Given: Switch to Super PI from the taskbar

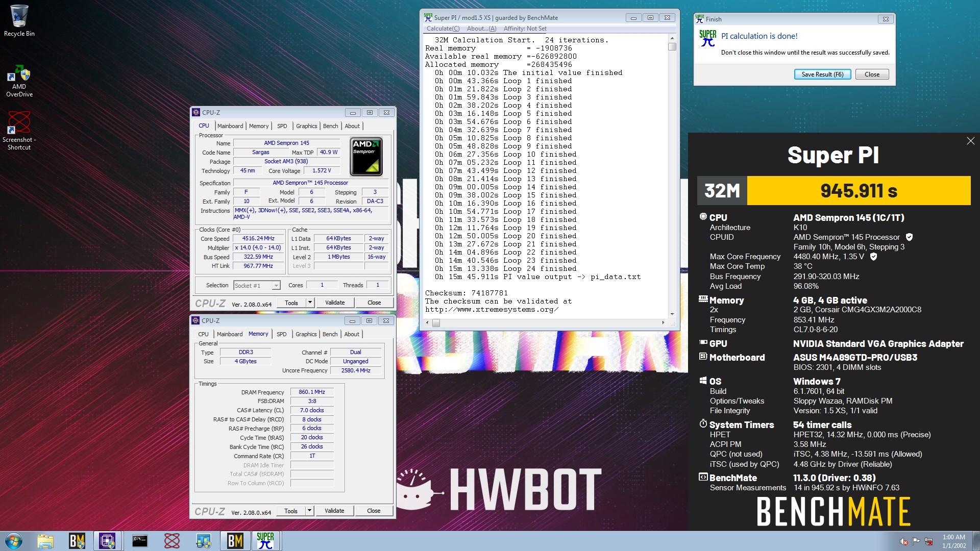Looking at the screenshot, I should click(x=265, y=541).
